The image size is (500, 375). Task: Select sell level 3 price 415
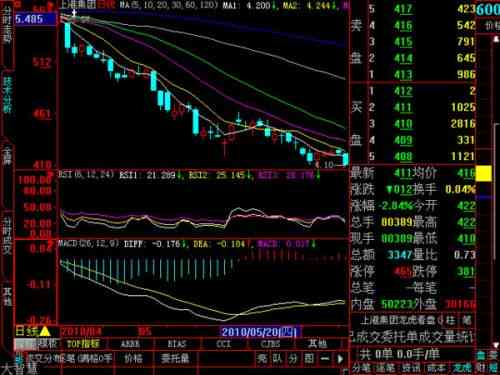[x=403, y=42]
